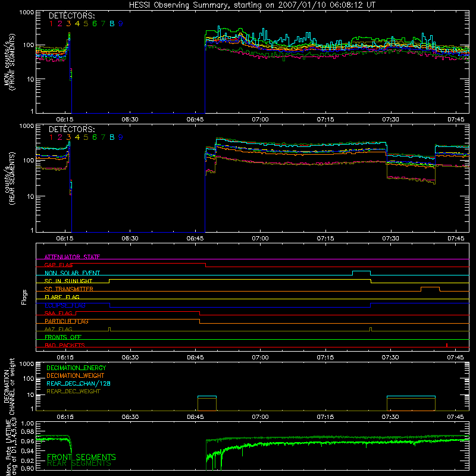Pick dark green detector 7 in rear segments legend
476x476 pixels.
103,137
